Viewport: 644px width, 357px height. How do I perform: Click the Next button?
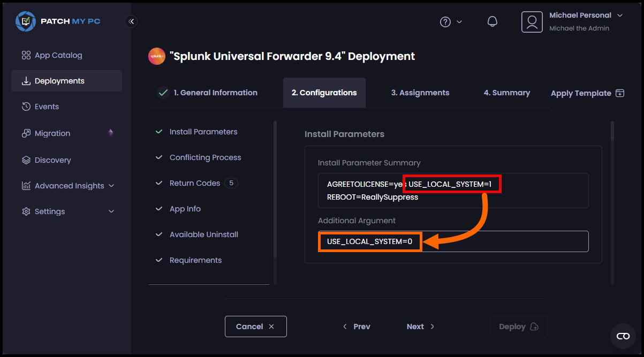point(420,326)
